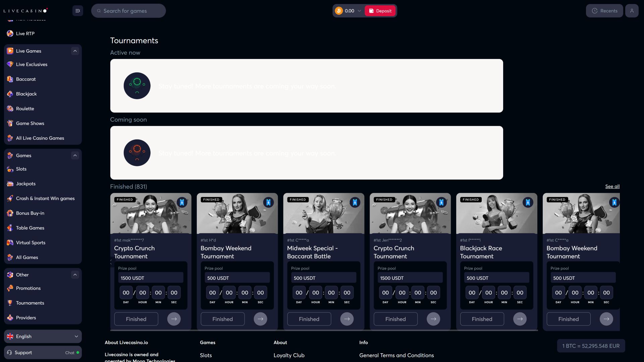Open Tournaments in the sidebar

pos(43,303)
